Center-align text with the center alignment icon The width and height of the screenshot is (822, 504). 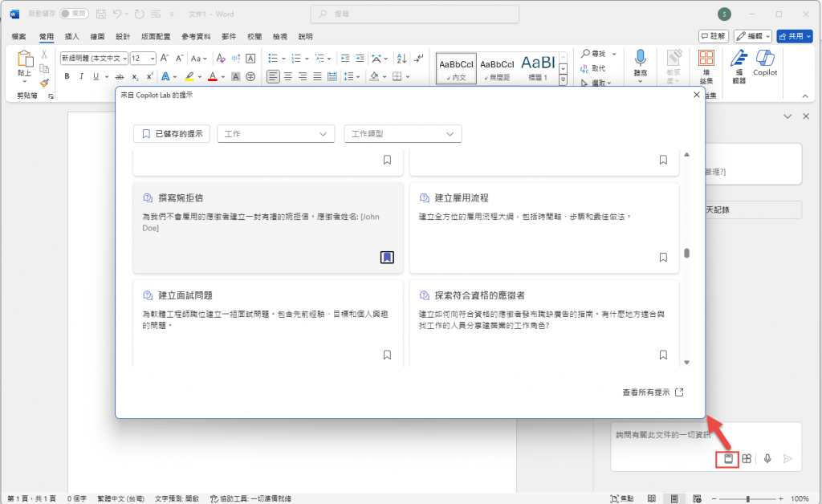288,76
